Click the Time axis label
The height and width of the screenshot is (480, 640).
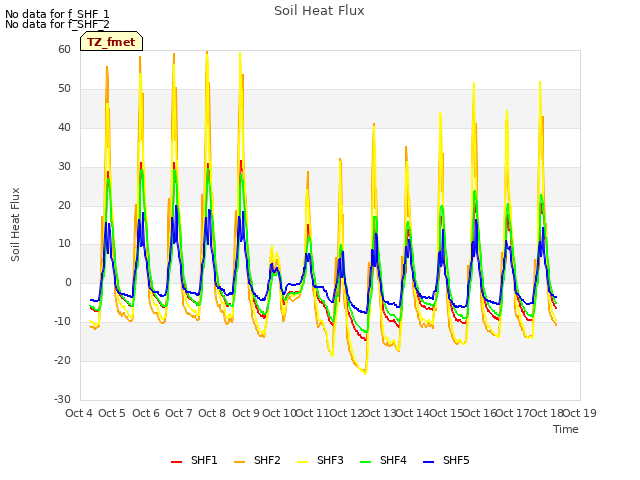tap(566, 429)
